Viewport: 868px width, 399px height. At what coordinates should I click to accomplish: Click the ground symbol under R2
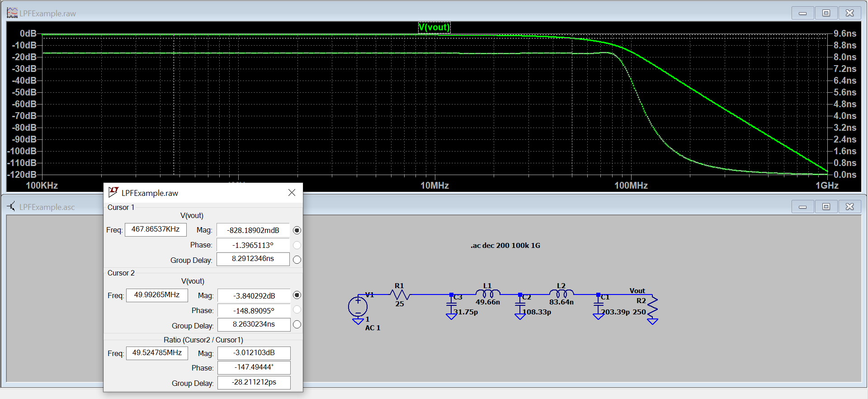(x=652, y=322)
